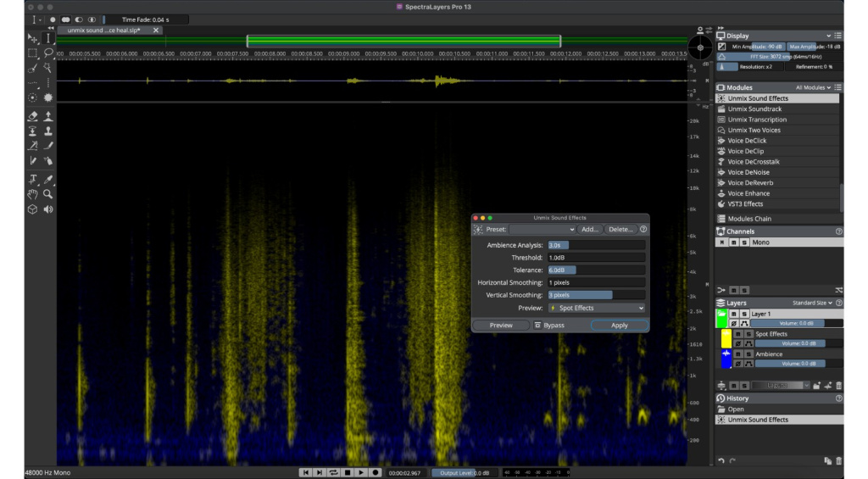Clear history using History trash icon
This screenshot has height=479, width=868.
click(838, 460)
